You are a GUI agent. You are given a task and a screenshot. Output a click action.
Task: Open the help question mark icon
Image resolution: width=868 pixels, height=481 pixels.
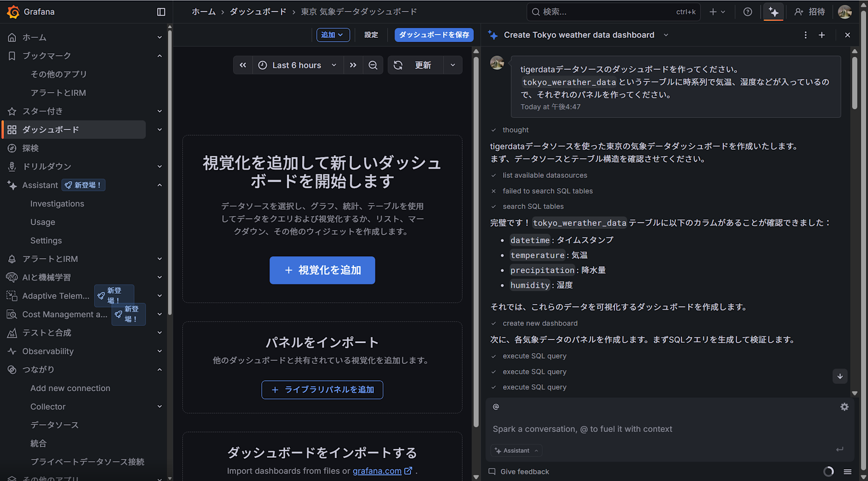tap(747, 12)
